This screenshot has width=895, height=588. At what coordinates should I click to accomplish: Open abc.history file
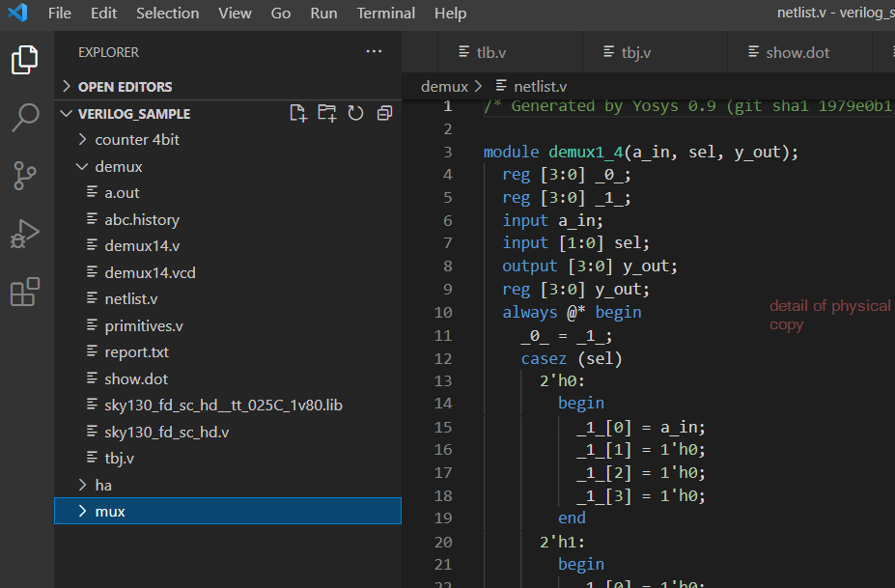228,219
